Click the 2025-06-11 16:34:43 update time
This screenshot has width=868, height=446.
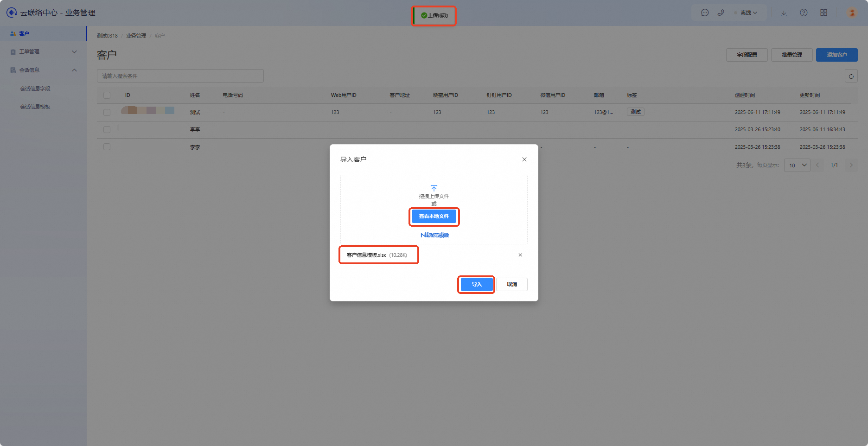pyautogui.click(x=823, y=130)
